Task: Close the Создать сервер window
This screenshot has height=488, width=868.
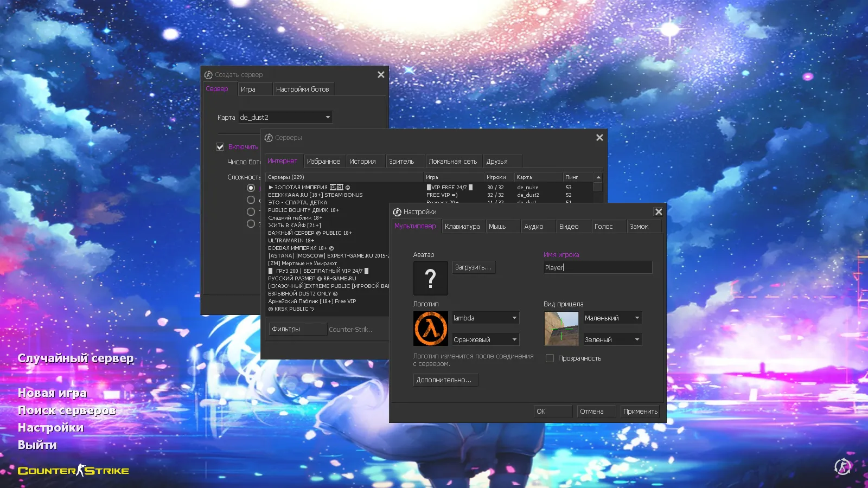Action: click(x=381, y=75)
